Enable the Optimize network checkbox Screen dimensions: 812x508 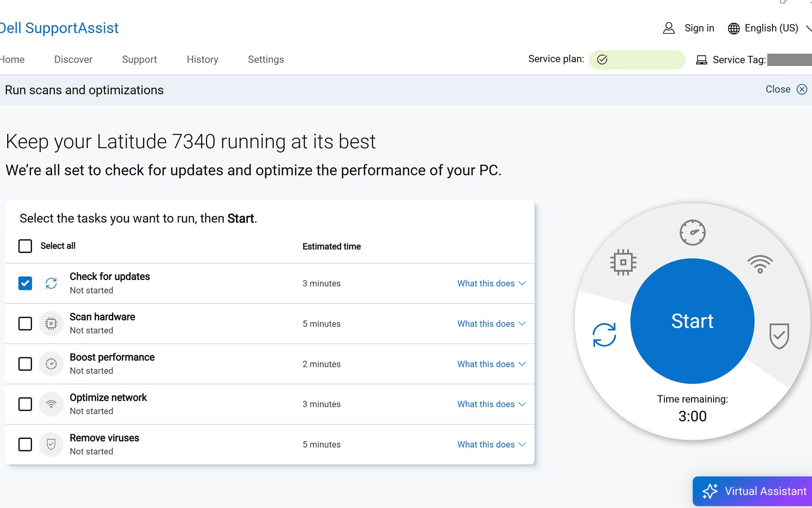point(25,404)
